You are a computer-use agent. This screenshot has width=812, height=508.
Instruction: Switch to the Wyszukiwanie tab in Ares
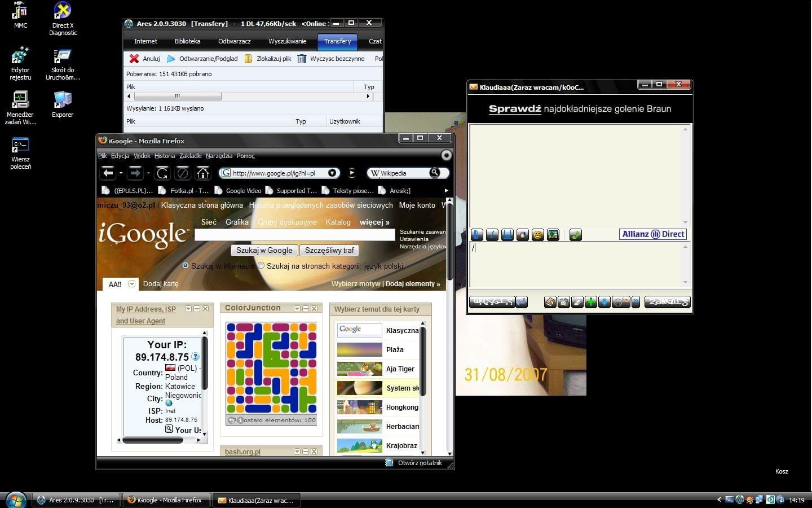(x=287, y=41)
